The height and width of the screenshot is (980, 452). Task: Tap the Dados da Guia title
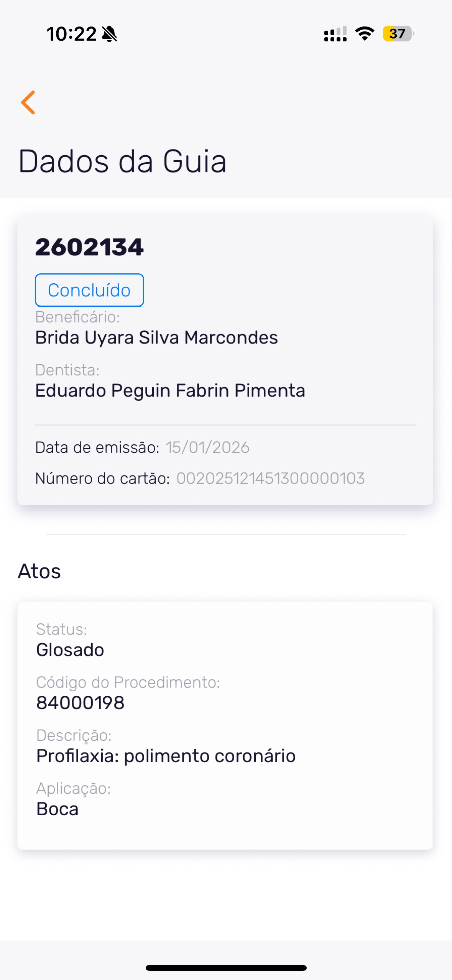click(x=122, y=161)
